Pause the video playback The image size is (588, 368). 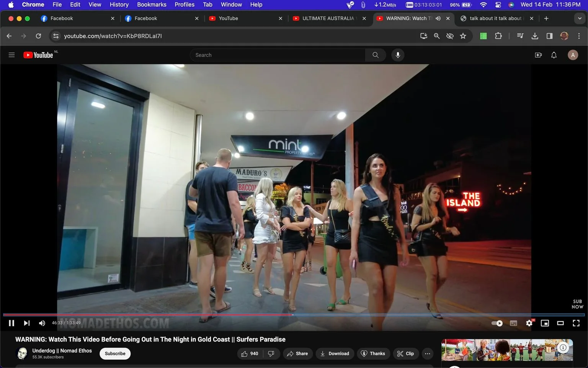tap(11, 323)
